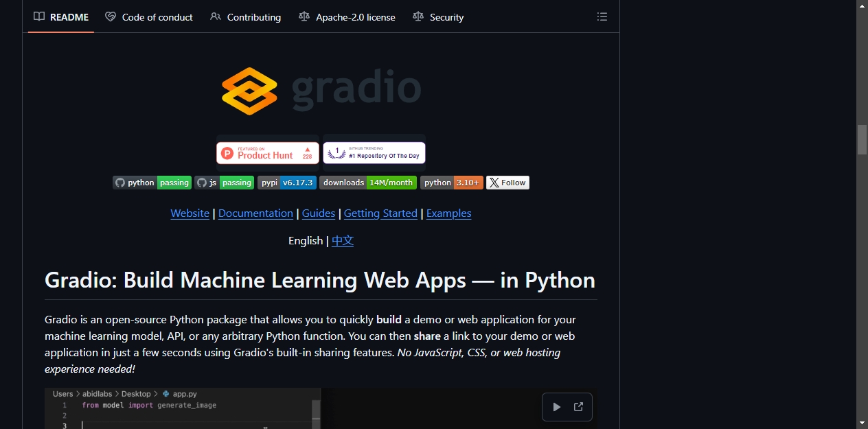Open the Security tab

[x=438, y=17]
